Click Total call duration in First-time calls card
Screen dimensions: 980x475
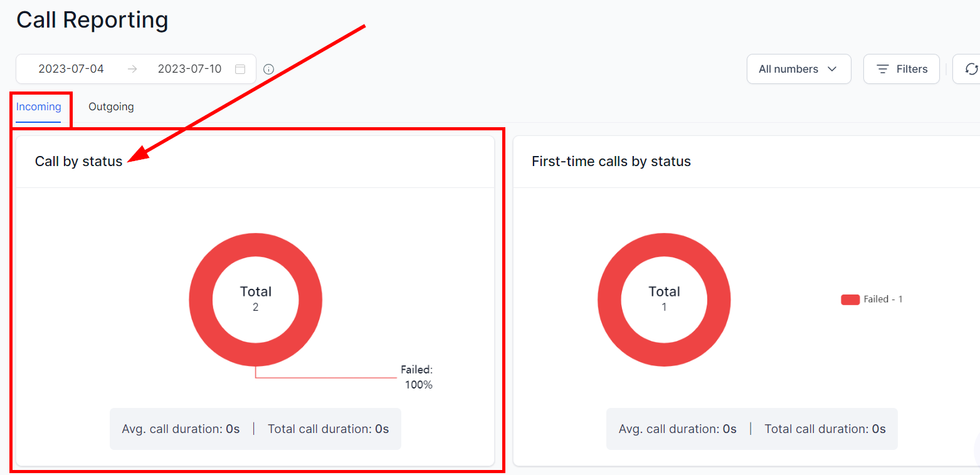coord(825,429)
